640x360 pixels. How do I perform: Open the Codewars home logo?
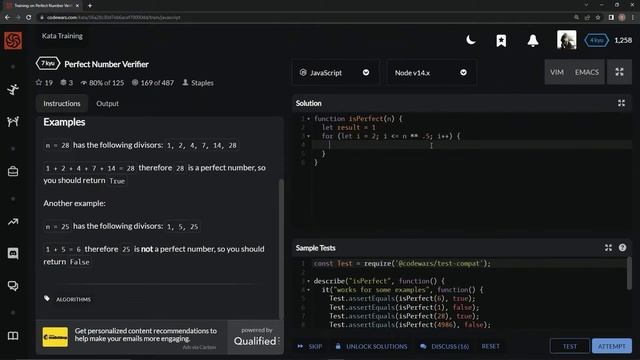(x=13, y=40)
